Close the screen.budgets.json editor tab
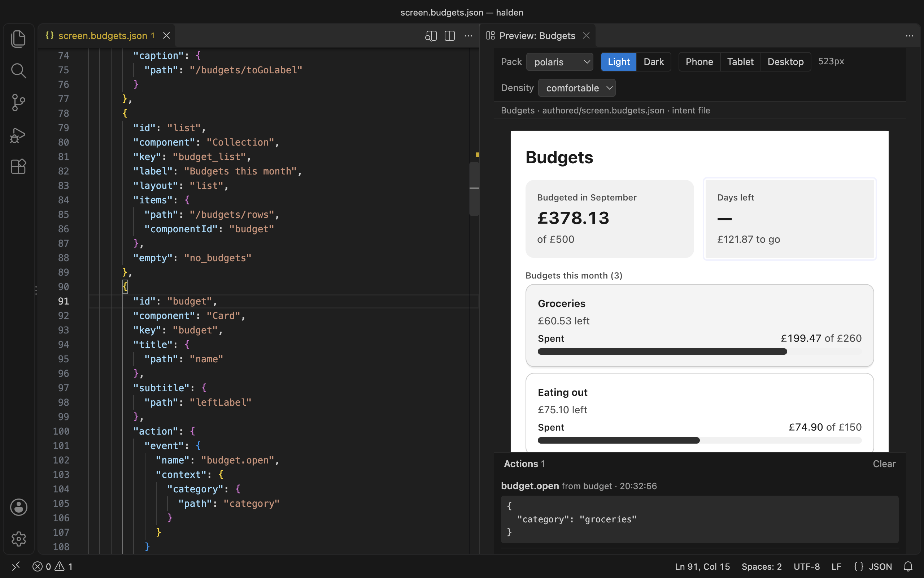Screen dimensions: 924x578 [x=166, y=35]
